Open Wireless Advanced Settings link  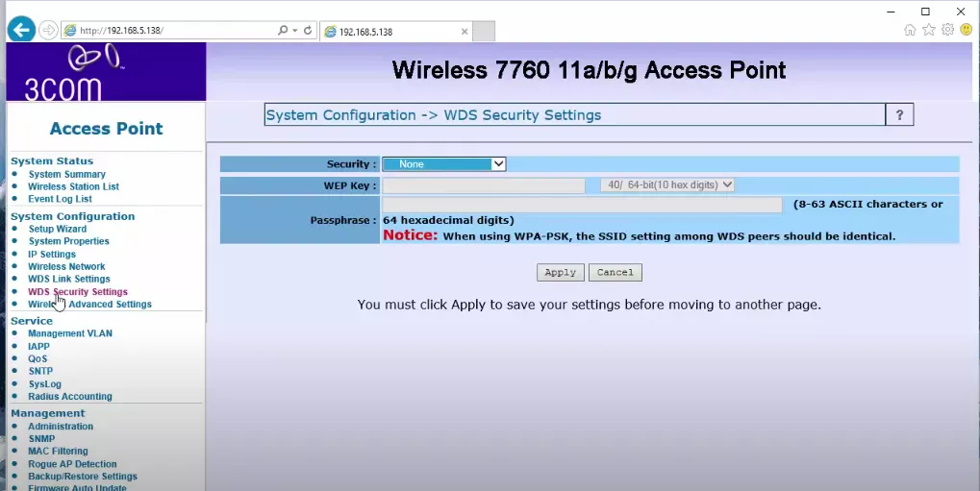89,305
